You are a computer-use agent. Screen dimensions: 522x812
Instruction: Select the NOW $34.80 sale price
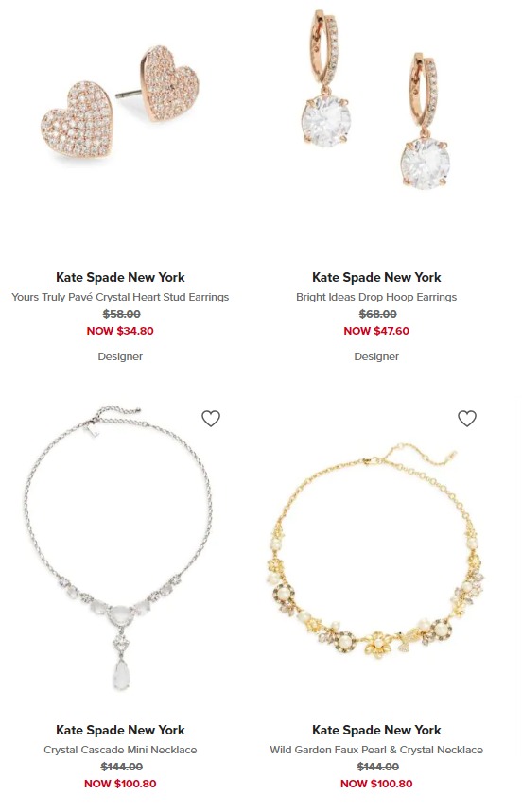(x=120, y=331)
